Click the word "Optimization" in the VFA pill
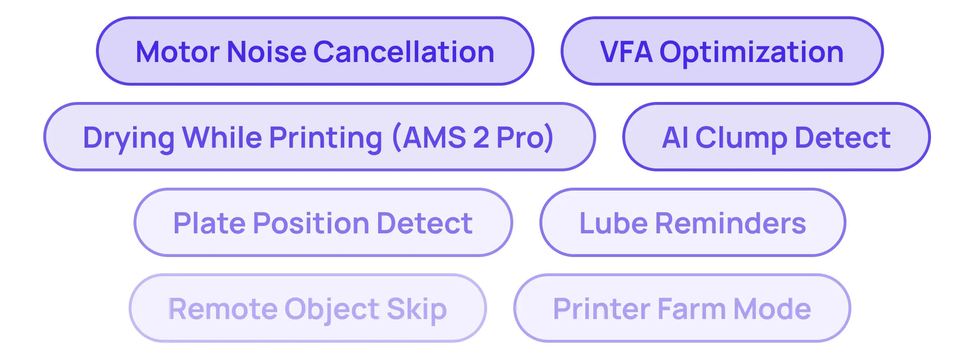This screenshot has height=359, width=980. [x=751, y=53]
